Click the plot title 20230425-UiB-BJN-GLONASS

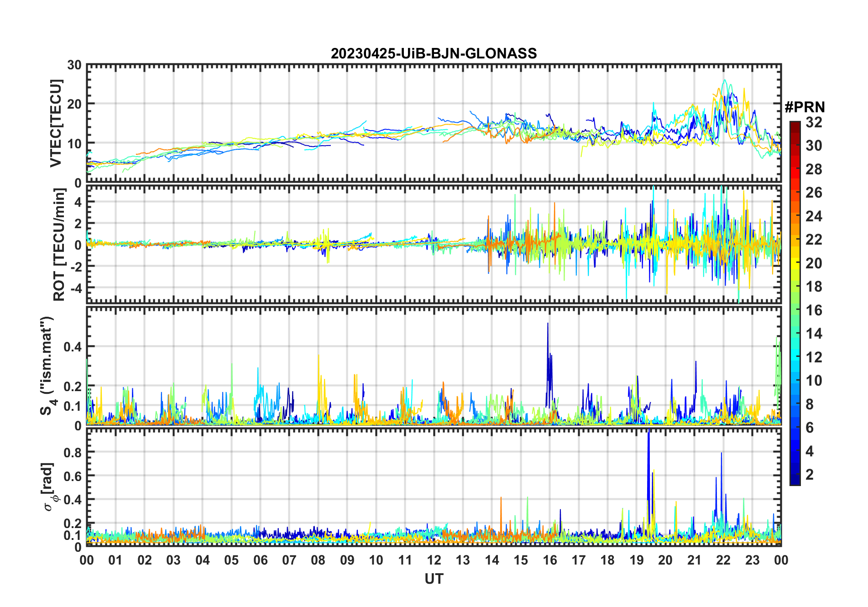[x=434, y=53]
